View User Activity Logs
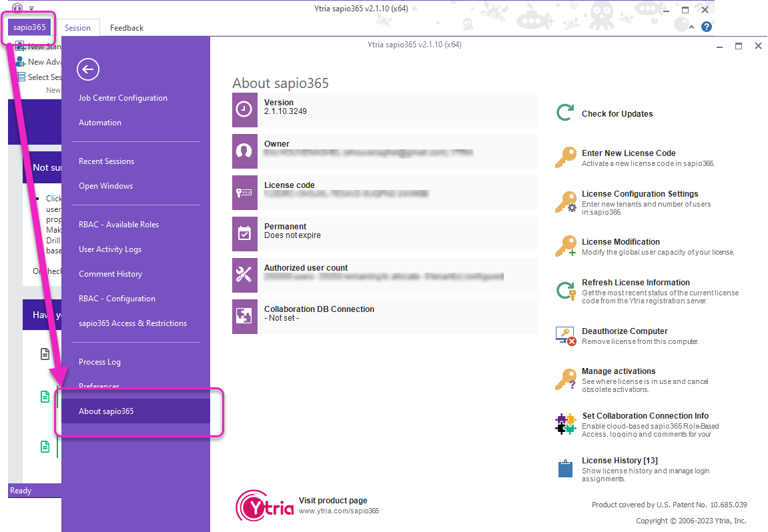768x532 pixels. [x=110, y=249]
